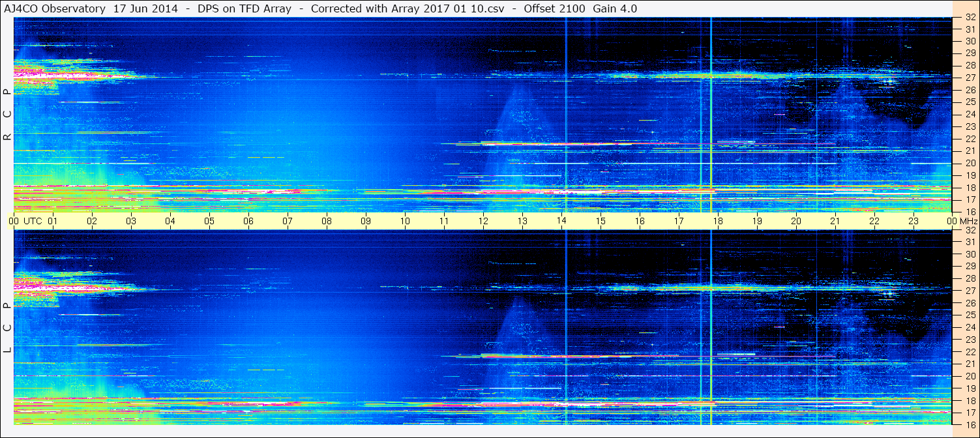Select the "17 Jun 2014" date in title
The width and height of the screenshot is (980, 438).
pyautogui.click(x=145, y=8)
